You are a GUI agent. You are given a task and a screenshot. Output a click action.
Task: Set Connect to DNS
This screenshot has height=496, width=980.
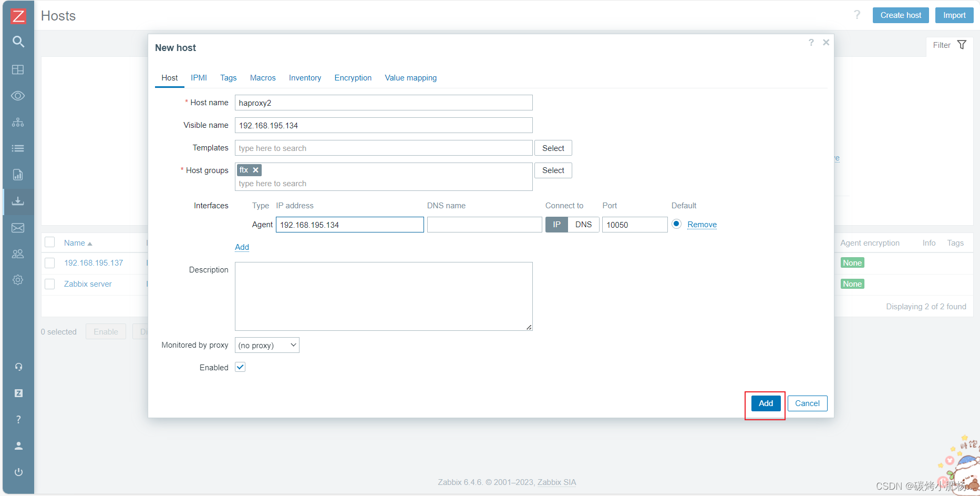[x=583, y=225]
